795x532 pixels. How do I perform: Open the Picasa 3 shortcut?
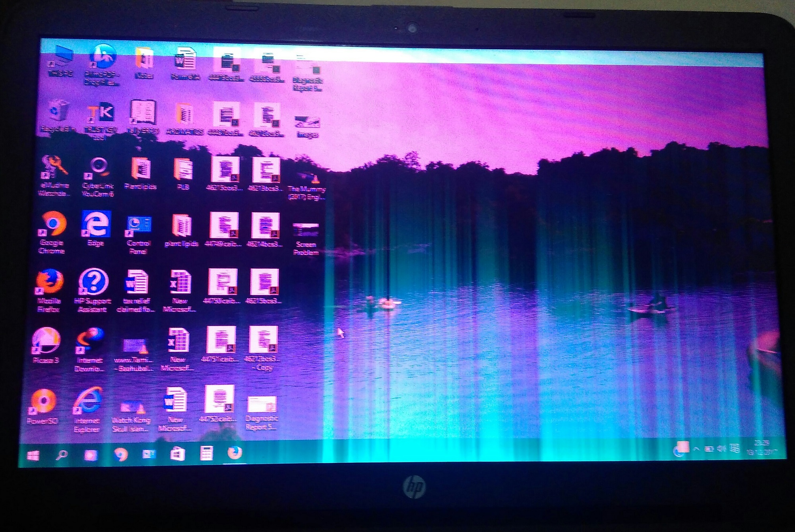pyautogui.click(x=47, y=341)
